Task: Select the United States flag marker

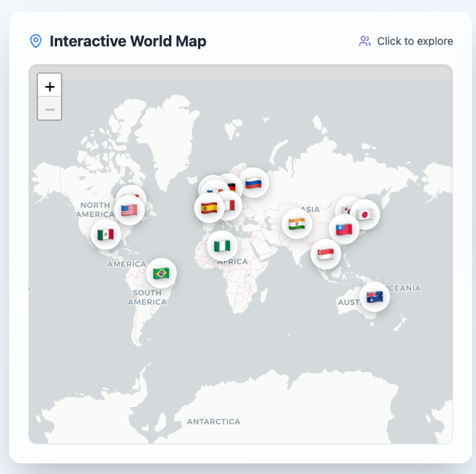Action: coord(129,210)
